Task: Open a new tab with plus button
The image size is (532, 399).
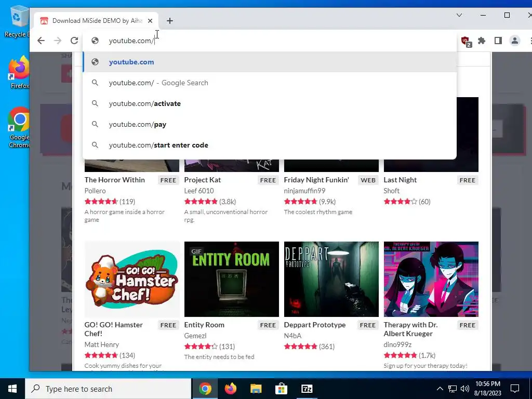Action: (x=170, y=21)
